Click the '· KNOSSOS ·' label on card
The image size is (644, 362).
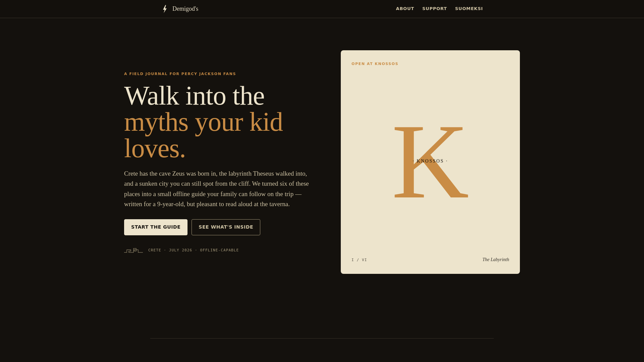430,161
